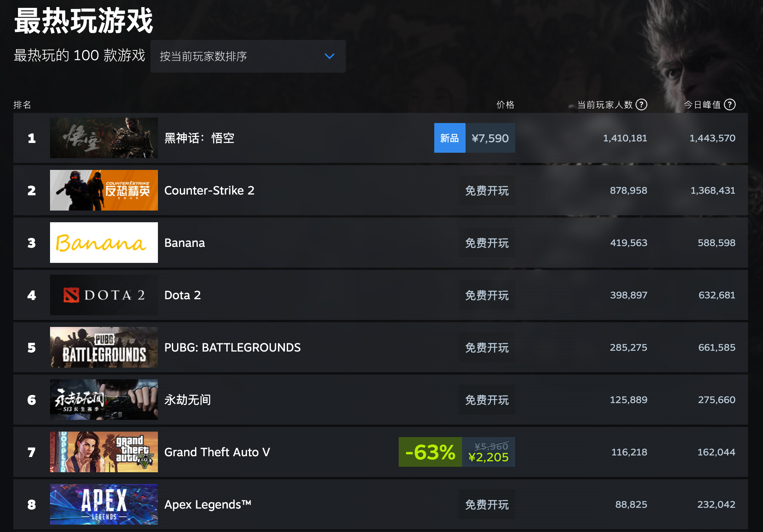763x532 pixels.
Task: Click peak value 162,044
Action: [716, 452]
